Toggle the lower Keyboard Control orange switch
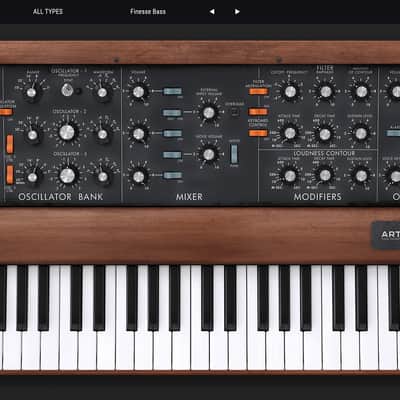 258,133
